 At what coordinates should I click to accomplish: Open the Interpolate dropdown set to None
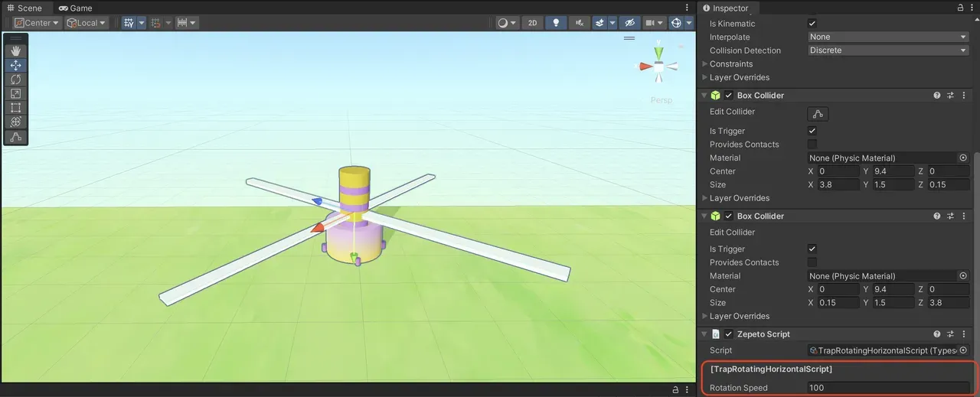888,37
